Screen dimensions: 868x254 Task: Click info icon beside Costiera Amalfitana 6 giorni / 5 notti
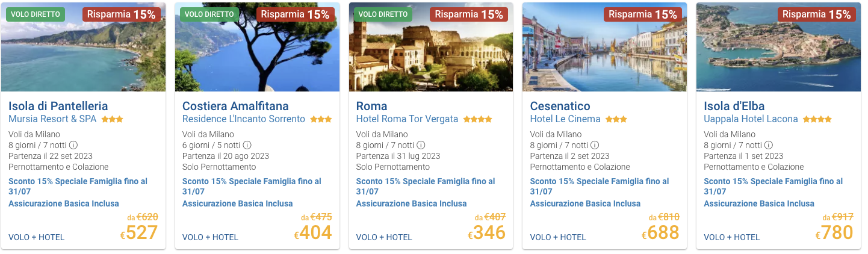pos(247,145)
